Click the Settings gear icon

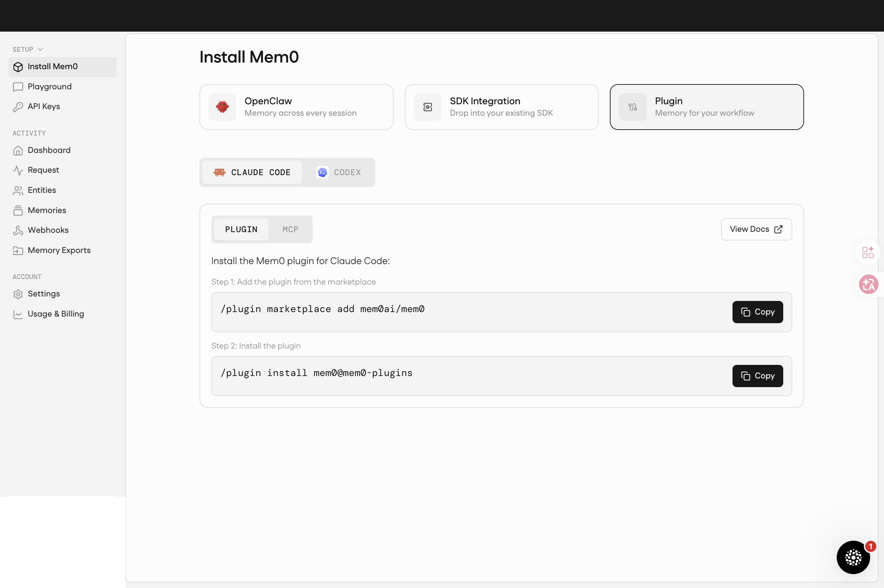pos(18,294)
